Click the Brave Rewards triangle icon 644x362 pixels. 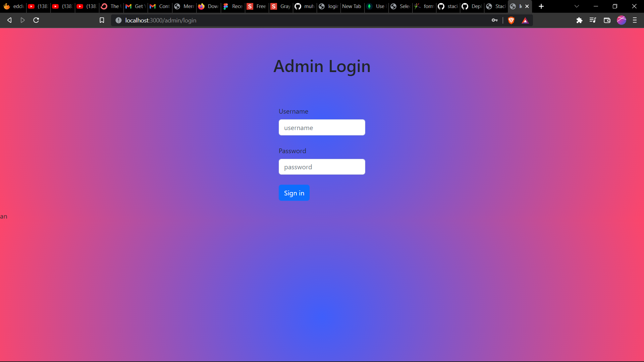point(525,21)
